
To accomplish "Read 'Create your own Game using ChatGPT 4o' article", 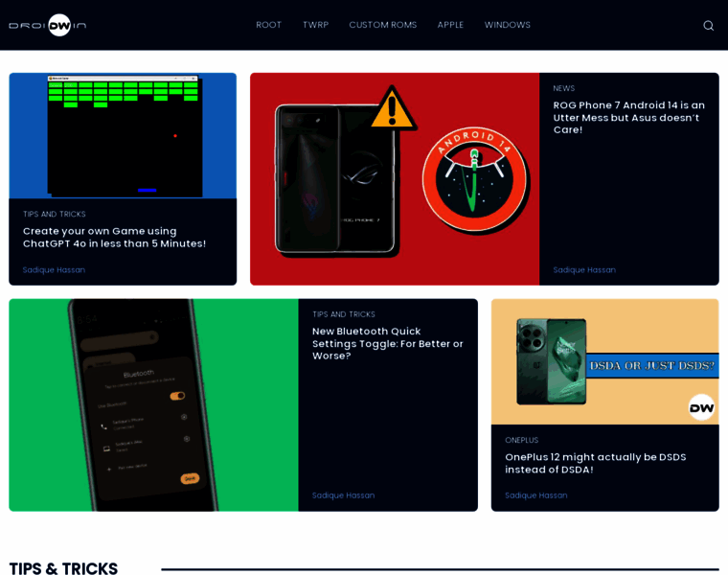I will click(114, 238).
